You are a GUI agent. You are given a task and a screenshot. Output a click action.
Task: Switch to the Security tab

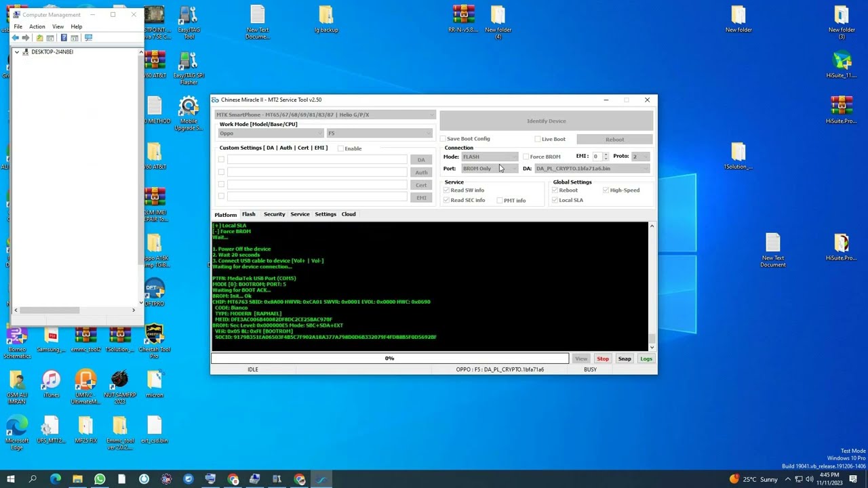tap(274, 214)
